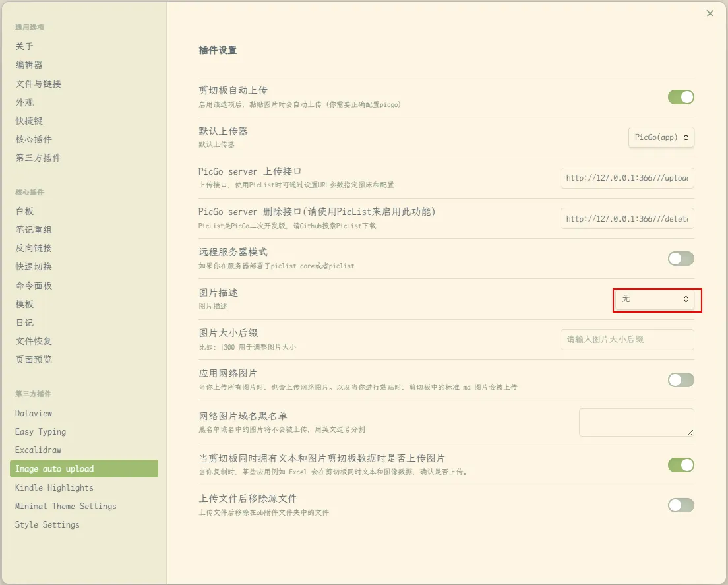Click the PicGo server 删除接口 URL field
728x585 pixels.
(x=627, y=218)
